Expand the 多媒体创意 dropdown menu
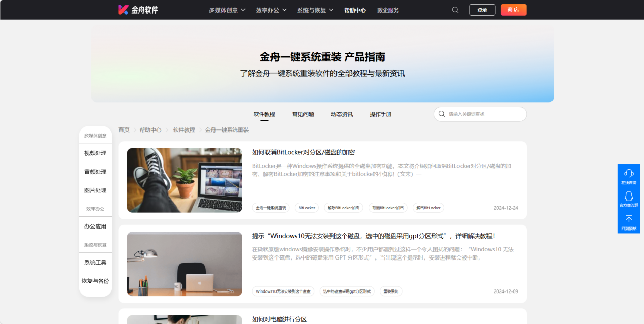The width and height of the screenshot is (644, 324). point(227,10)
